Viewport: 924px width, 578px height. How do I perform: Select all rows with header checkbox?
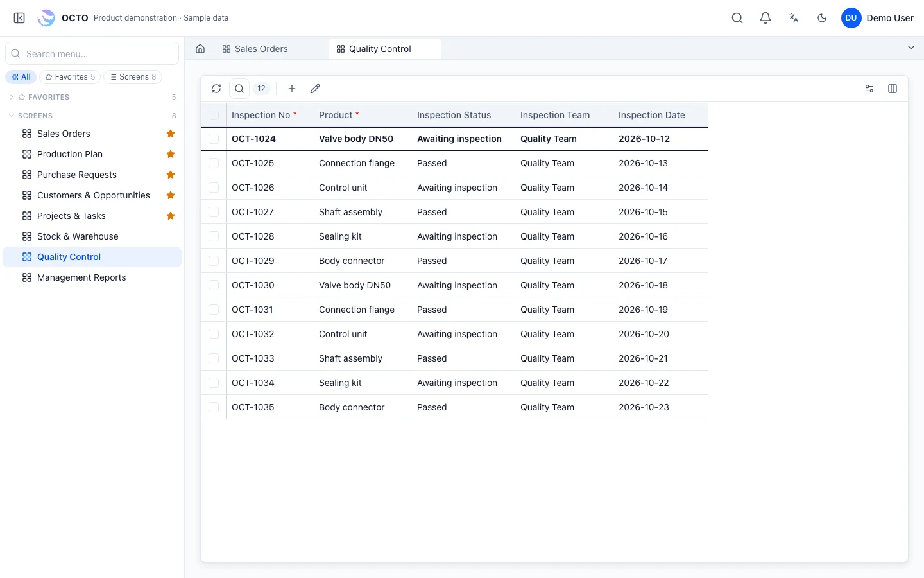pos(214,115)
